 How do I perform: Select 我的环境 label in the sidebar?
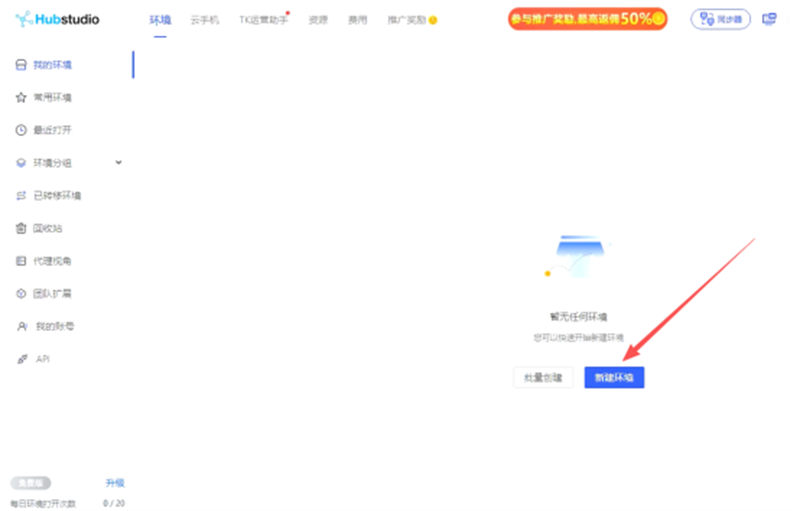53,65
